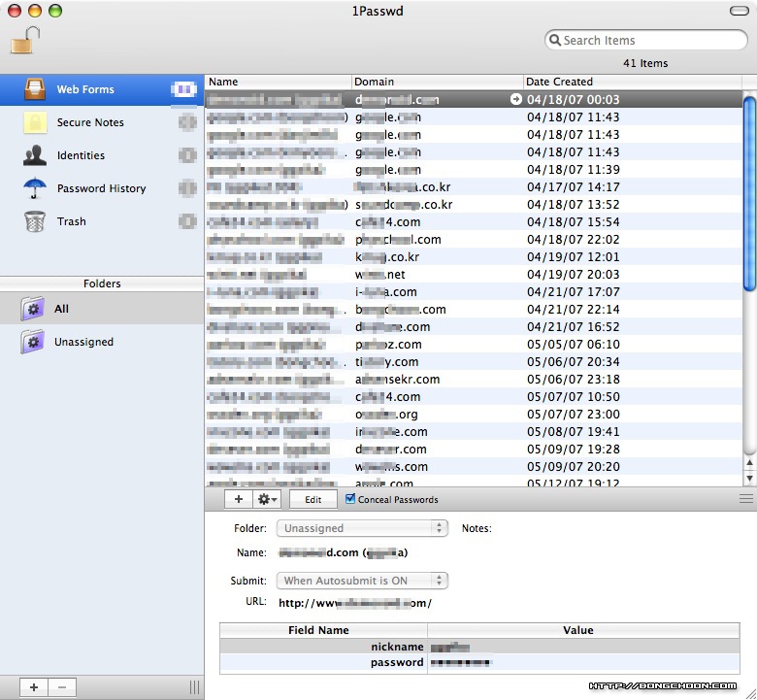Click the scroll down arrow
This screenshot has height=700, width=757.
[749, 479]
